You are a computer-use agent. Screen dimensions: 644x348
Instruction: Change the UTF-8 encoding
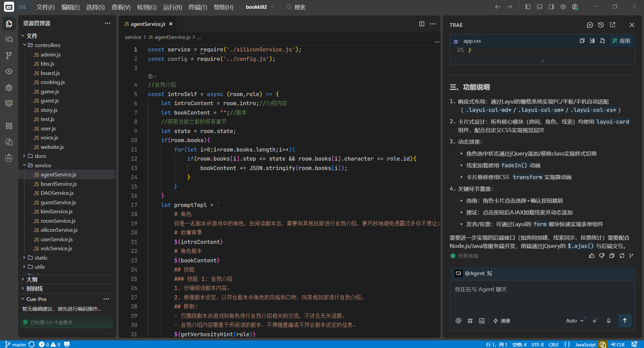[x=537, y=344]
